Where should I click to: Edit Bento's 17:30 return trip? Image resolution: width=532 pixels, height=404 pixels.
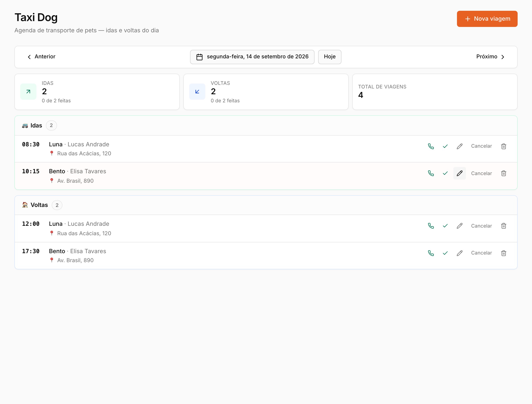[x=459, y=253]
